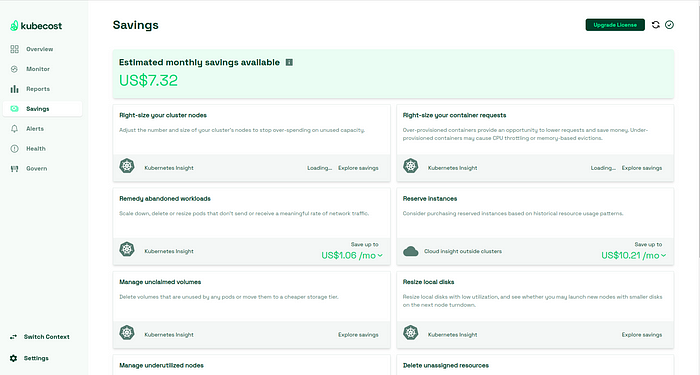This screenshot has height=375, width=700.
Task: Click the Switch Context arrows icon
Action: 13,337
